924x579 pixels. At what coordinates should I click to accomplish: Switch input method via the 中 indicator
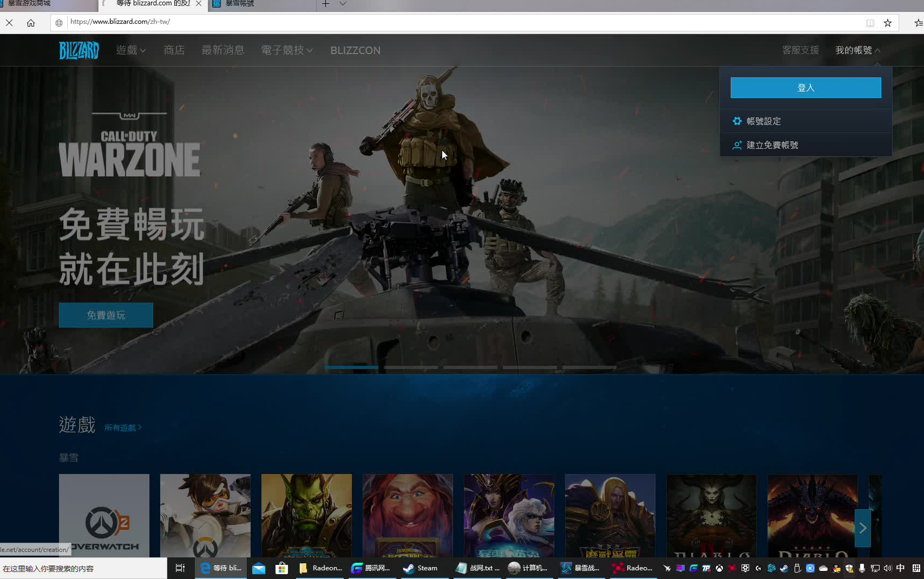[900, 569]
